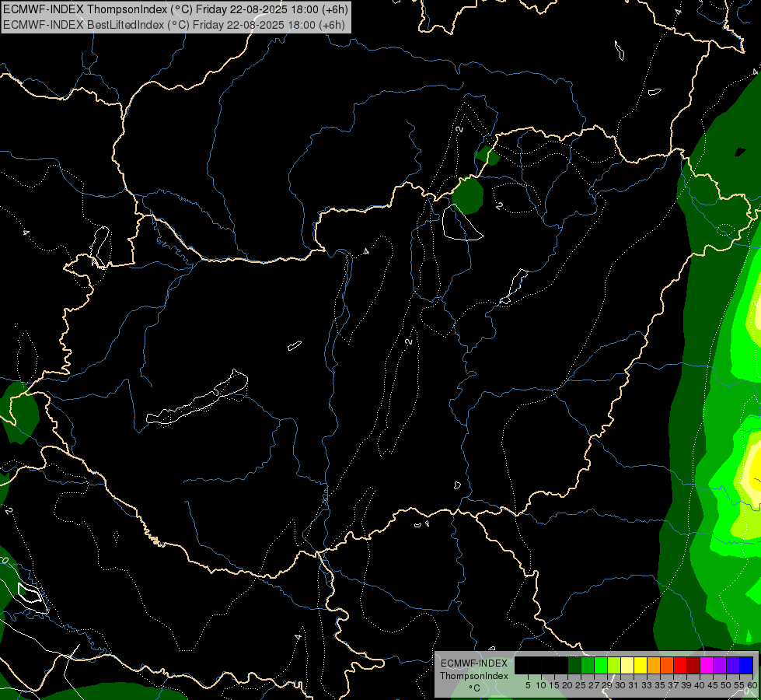This screenshot has width=761, height=700.
Task: Select the magenta 40–45 legend swatch
Action: [707, 665]
